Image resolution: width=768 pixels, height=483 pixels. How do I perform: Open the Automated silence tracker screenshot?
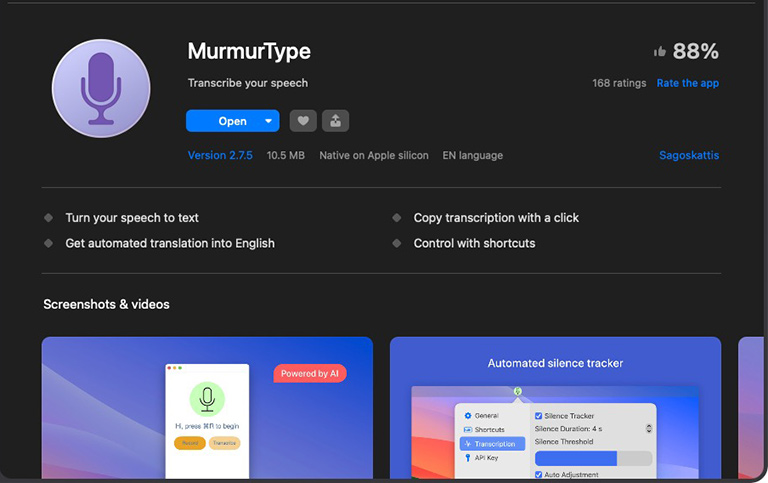555,408
